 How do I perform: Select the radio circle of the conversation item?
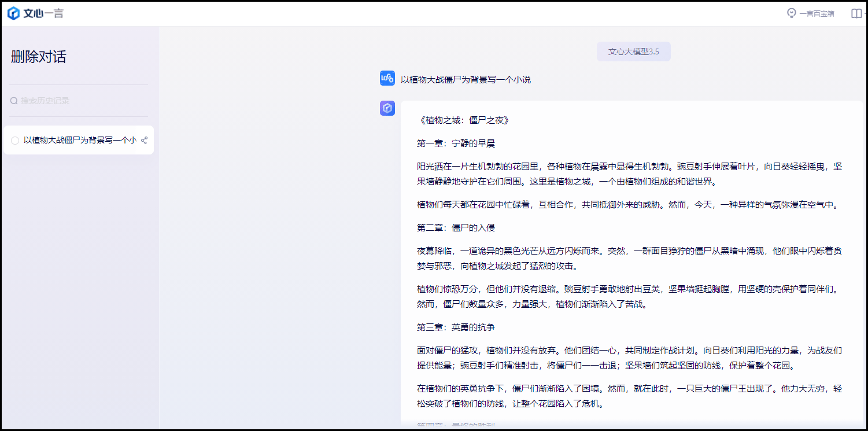tap(15, 140)
